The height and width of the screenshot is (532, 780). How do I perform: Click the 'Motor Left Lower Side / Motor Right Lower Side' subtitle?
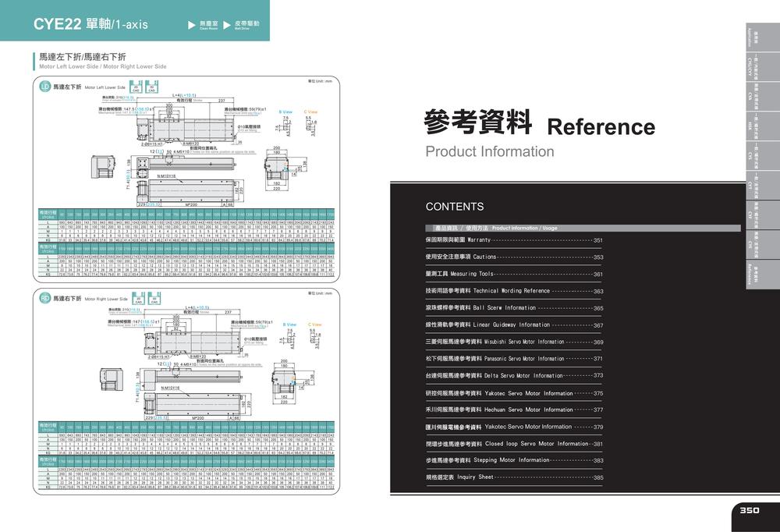[x=103, y=66]
